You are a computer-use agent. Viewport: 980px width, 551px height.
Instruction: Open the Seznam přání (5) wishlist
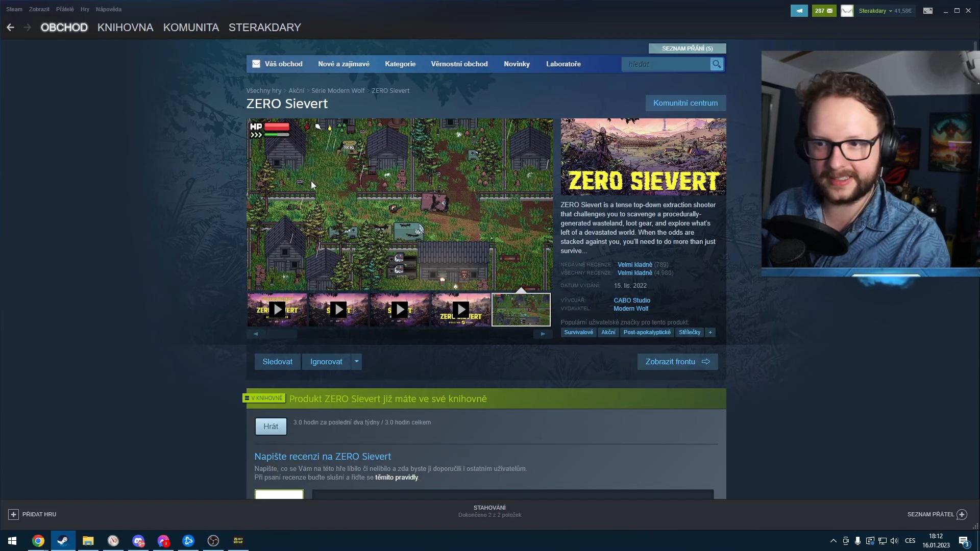pos(687,48)
